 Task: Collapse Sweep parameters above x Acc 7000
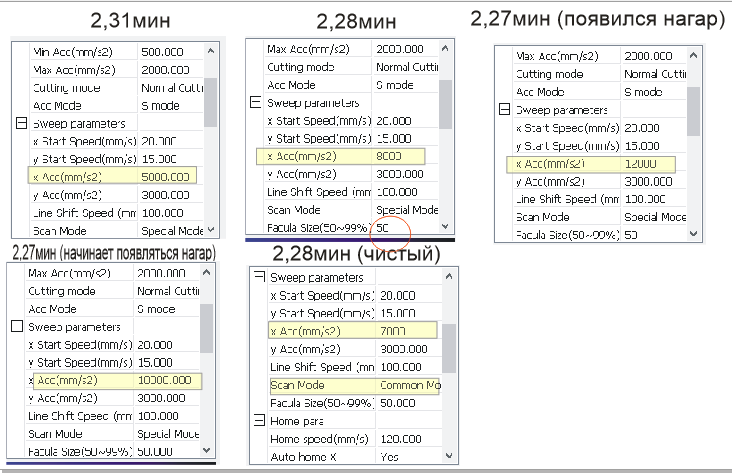click(x=259, y=277)
